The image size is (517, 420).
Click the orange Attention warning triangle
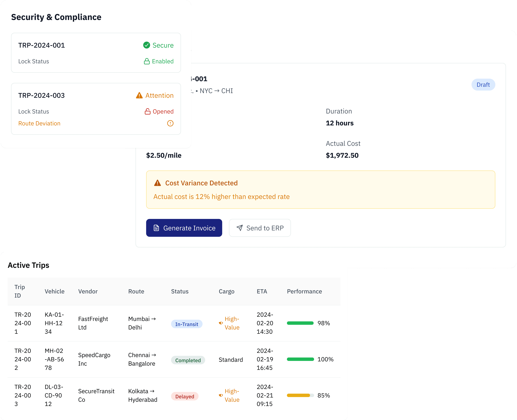coord(139,96)
